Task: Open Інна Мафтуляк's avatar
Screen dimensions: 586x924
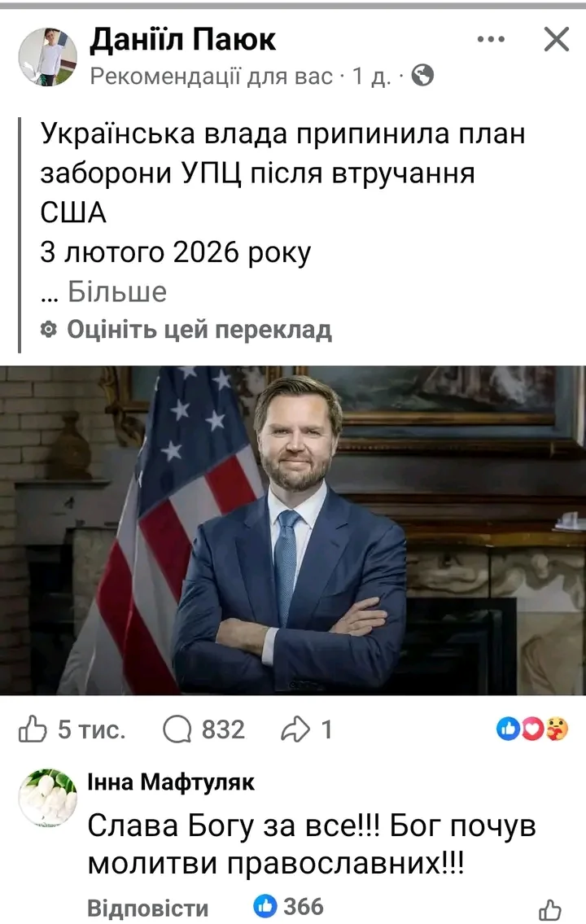Action: (48, 797)
